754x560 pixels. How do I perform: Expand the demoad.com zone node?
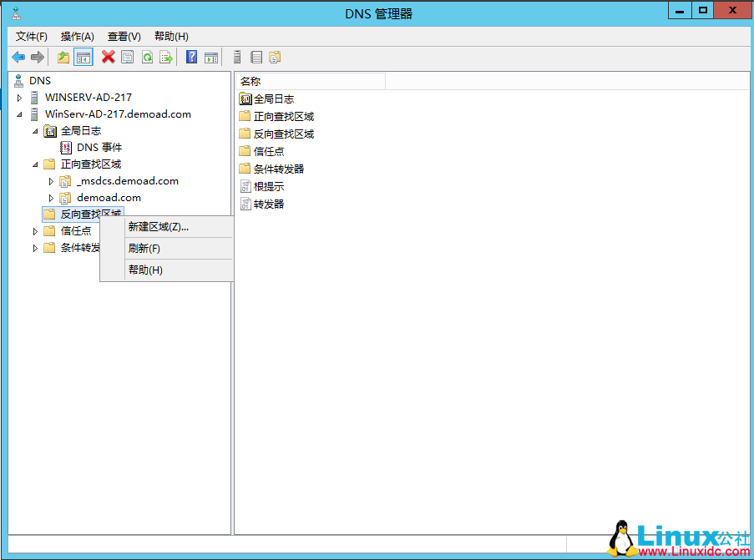[51, 197]
